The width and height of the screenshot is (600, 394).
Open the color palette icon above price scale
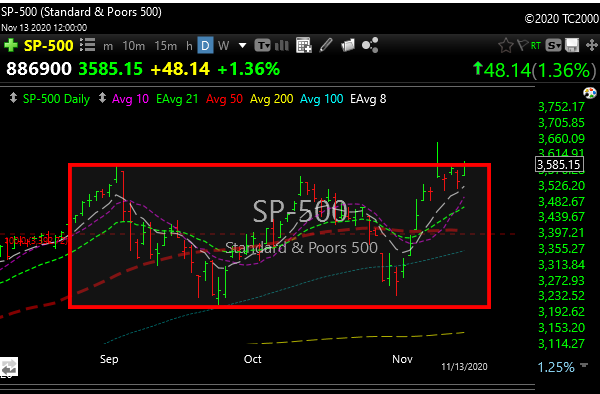590,93
